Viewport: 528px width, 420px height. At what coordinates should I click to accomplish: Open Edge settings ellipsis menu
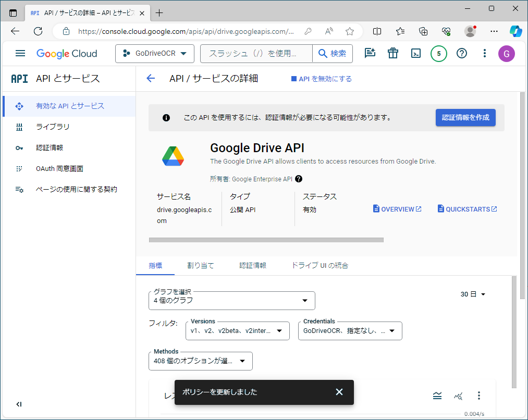(494, 31)
